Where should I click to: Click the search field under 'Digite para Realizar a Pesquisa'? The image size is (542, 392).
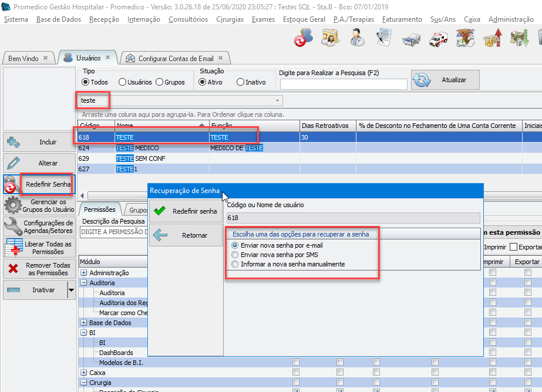343,84
